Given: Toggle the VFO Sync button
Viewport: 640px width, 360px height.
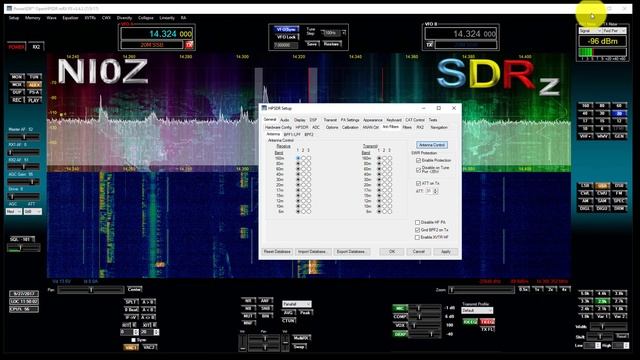Looking at the screenshot, I should 286,29.
